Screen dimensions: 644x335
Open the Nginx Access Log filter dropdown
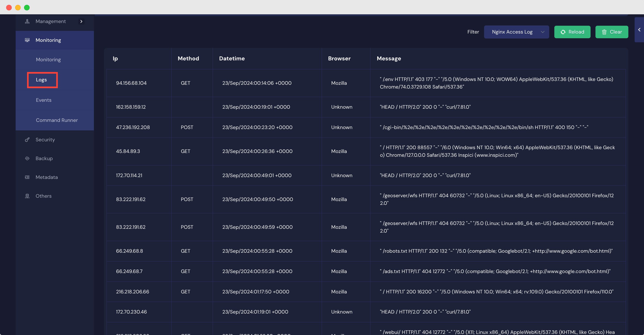coord(517,32)
